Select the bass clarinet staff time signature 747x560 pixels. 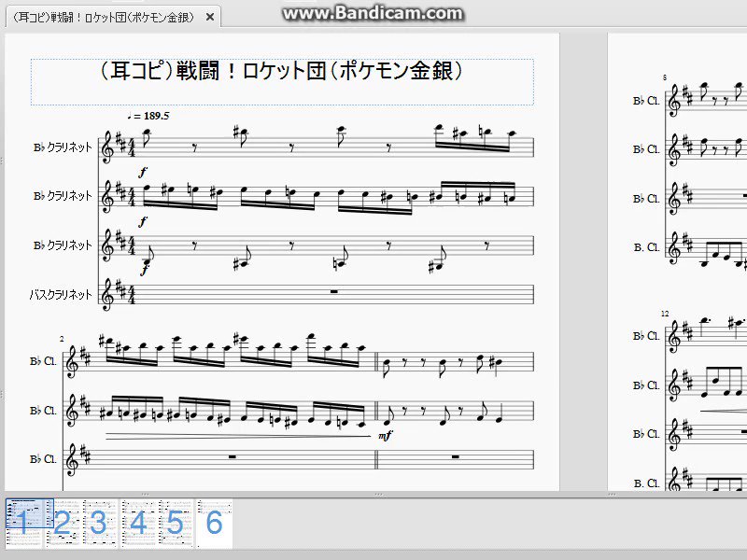(132, 295)
